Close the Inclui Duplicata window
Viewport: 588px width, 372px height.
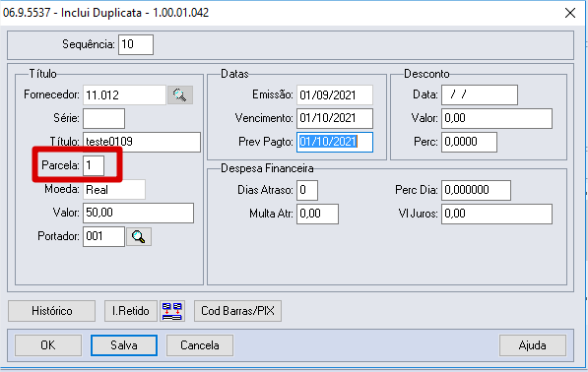570,13
